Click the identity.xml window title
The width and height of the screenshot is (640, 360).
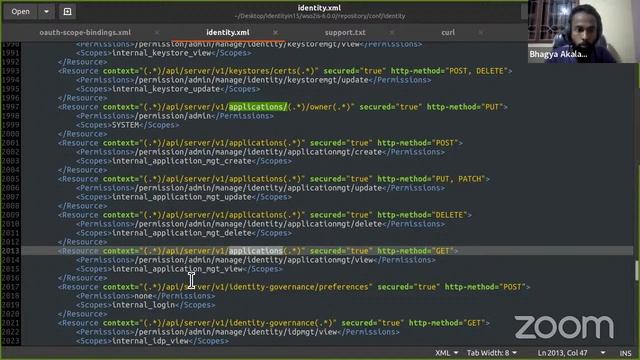tap(319, 8)
